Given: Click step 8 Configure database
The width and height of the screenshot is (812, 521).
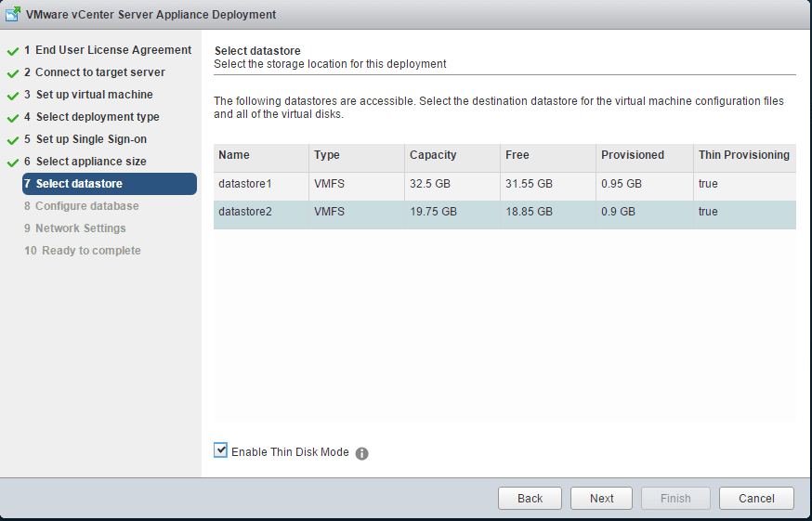Looking at the screenshot, I should point(82,205).
